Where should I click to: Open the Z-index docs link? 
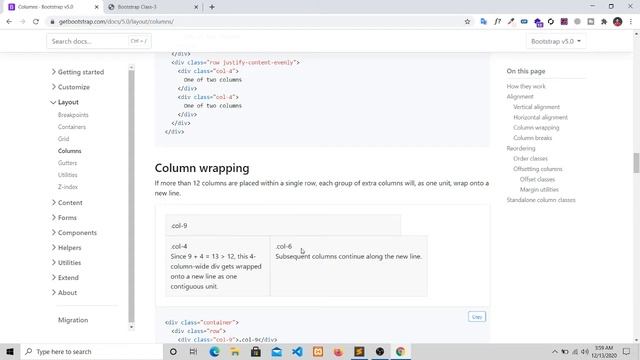coord(68,187)
